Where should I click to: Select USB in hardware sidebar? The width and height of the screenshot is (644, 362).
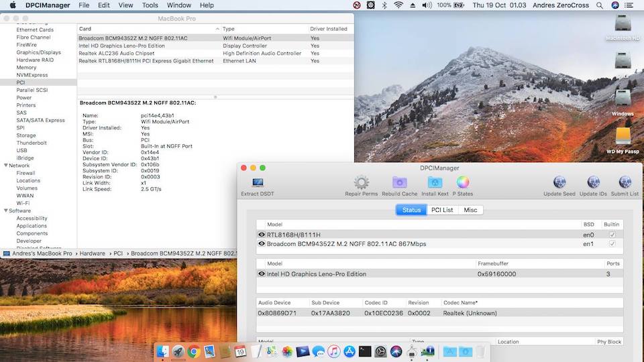pyautogui.click(x=21, y=151)
